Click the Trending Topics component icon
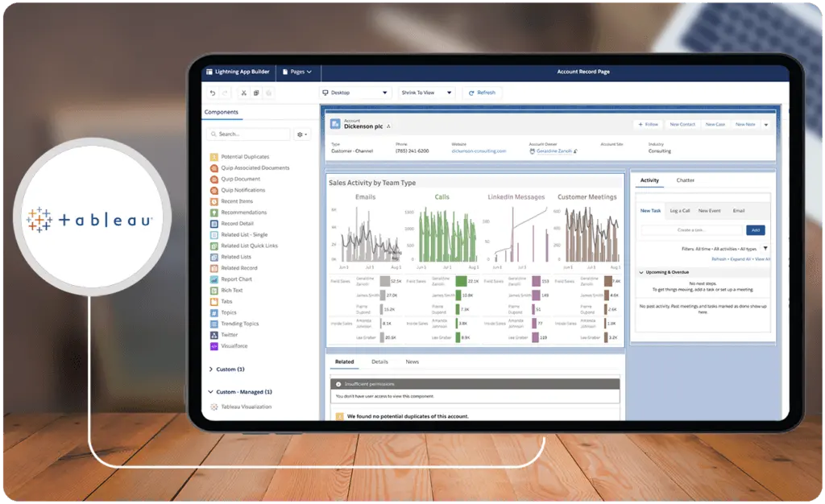Image resolution: width=825 pixels, height=504 pixels. (x=214, y=324)
